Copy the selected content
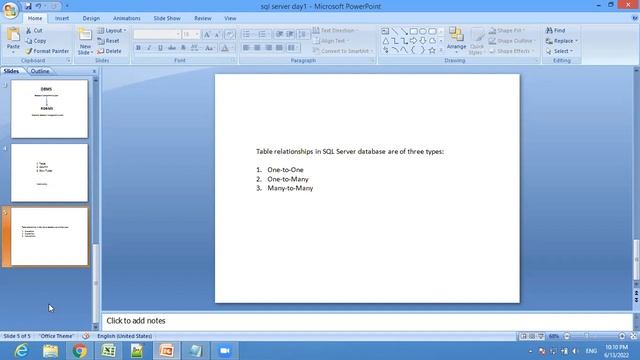This screenshot has height=360, width=640. click(36, 41)
